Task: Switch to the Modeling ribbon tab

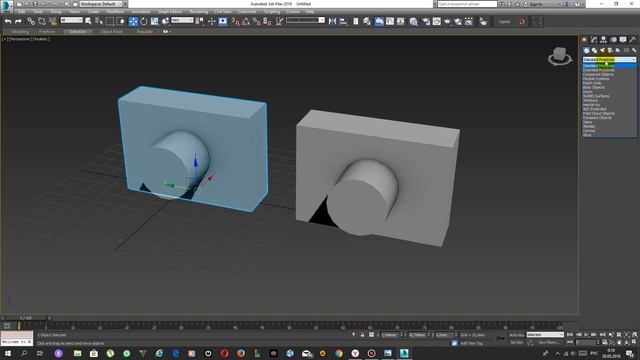Action: coord(20,31)
